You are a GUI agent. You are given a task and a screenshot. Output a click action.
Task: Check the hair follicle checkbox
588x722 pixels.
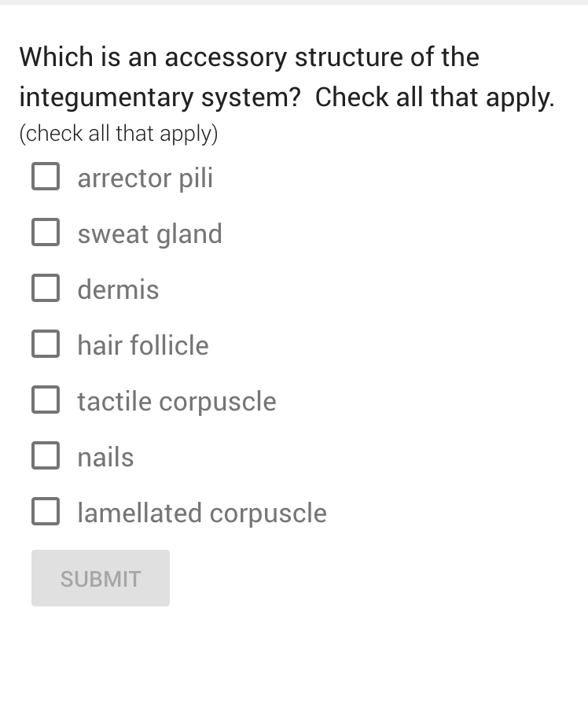[x=46, y=344]
